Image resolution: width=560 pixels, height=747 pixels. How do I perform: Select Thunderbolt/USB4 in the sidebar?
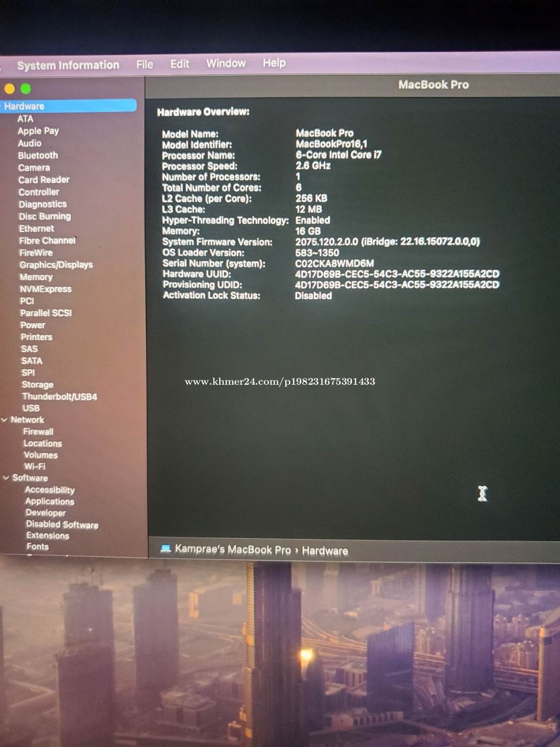click(x=59, y=396)
